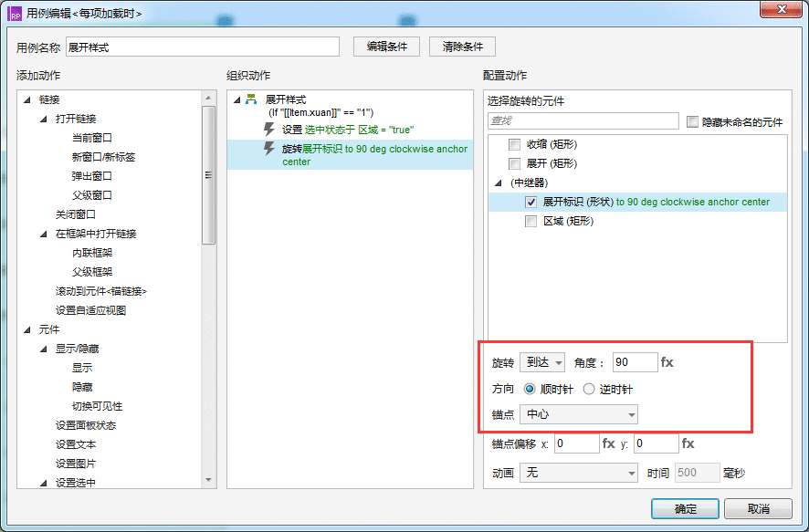Screen dimensions: 809x532
Task: Collapse the (中继器) tree node
Action: point(498,183)
